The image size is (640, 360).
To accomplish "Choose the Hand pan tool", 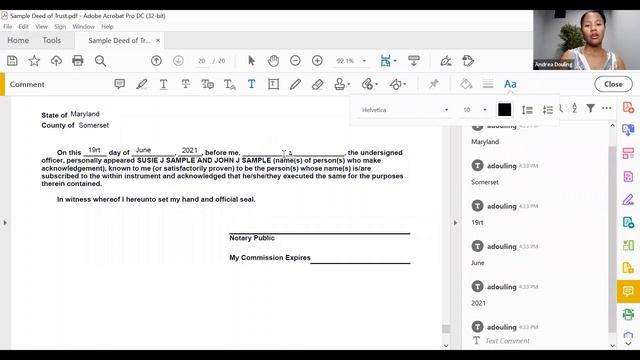I will (273, 61).
